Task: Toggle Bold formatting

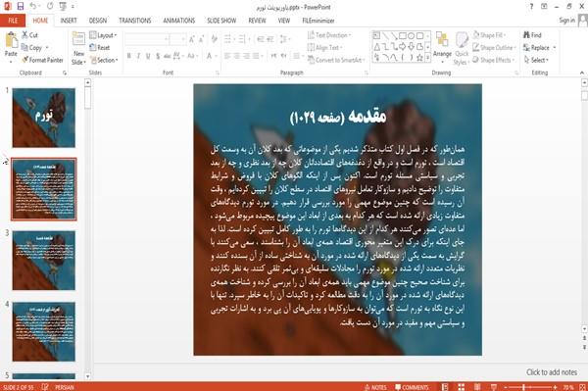Action: tap(129, 56)
